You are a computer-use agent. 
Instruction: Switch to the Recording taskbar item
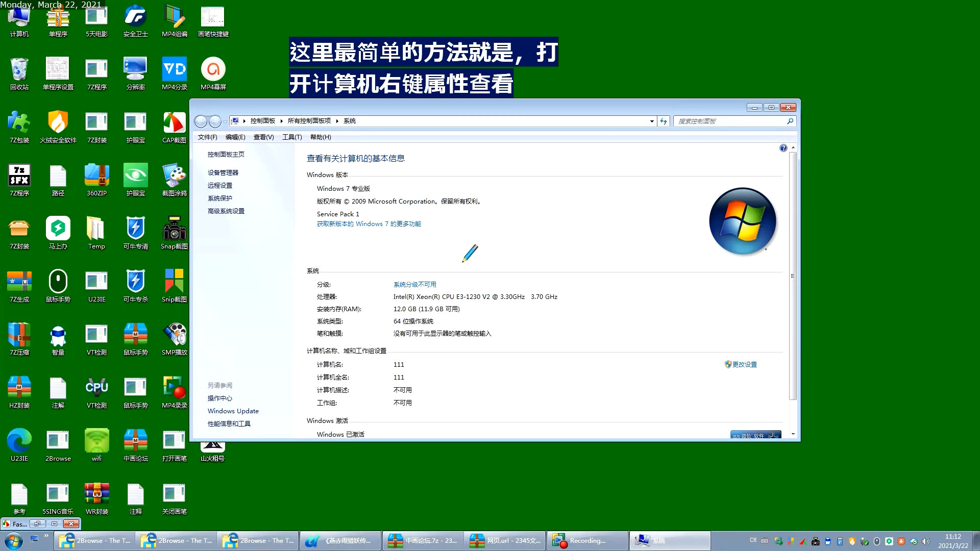[587, 541]
